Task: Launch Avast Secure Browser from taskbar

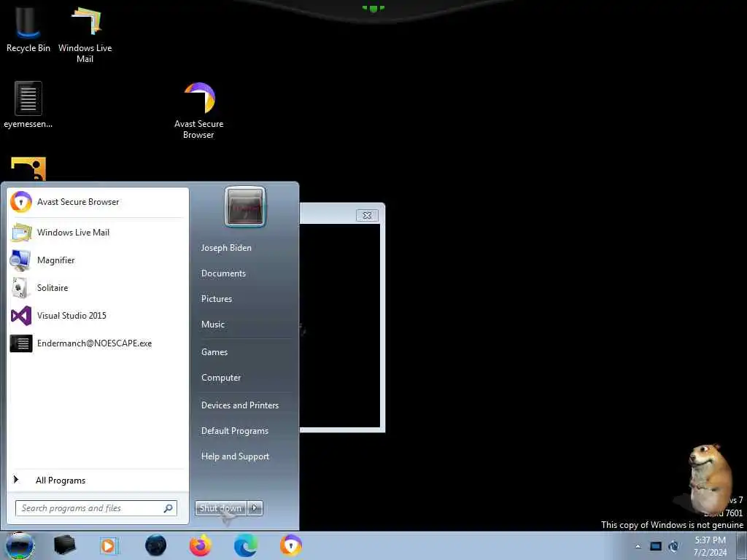Action: 290,545
